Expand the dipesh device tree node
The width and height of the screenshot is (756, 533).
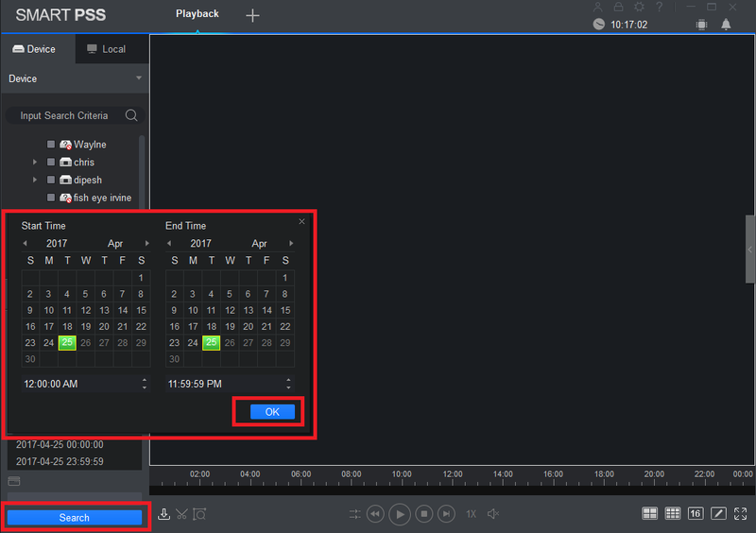click(35, 180)
